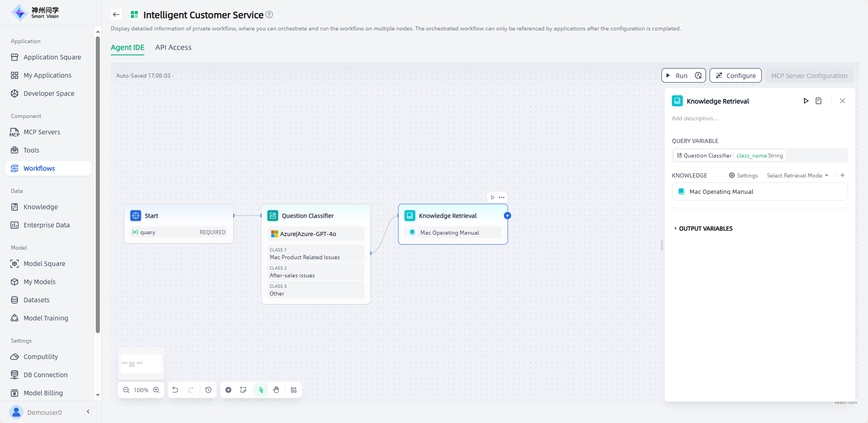Zoom out the workflow canvas
This screenshot has height=423, width=868.
(126, 390)
